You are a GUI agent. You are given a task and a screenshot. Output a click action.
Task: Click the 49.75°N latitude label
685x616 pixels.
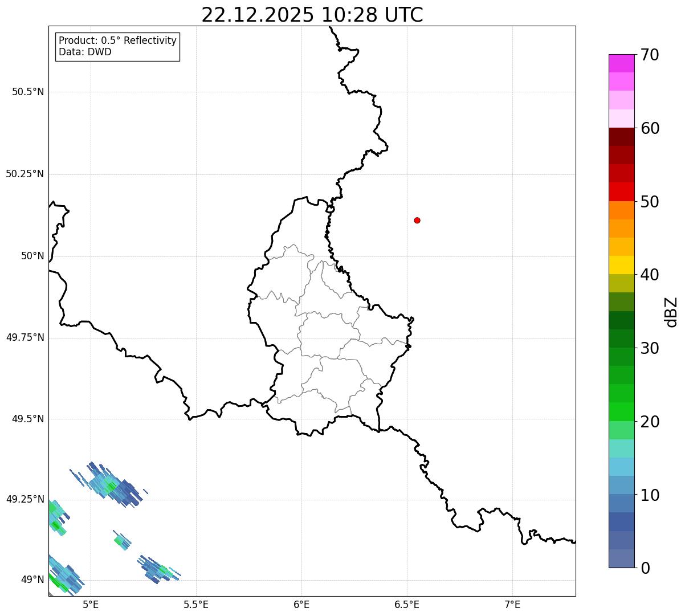click(x=25, y=337)
